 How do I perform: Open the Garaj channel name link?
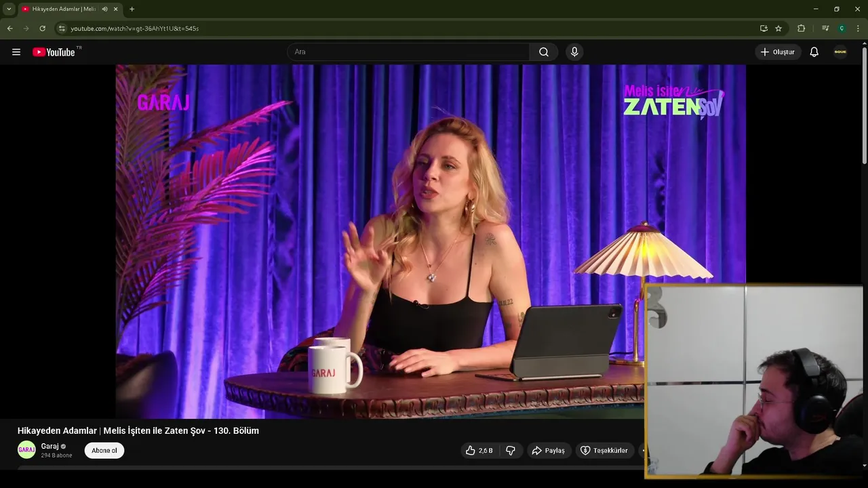pos(50,446)
